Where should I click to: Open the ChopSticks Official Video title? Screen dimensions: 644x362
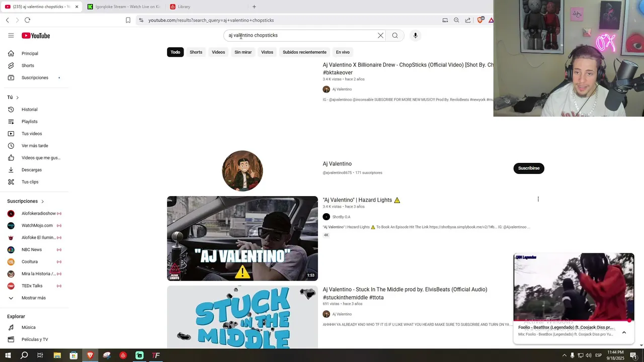coord(408,69)
